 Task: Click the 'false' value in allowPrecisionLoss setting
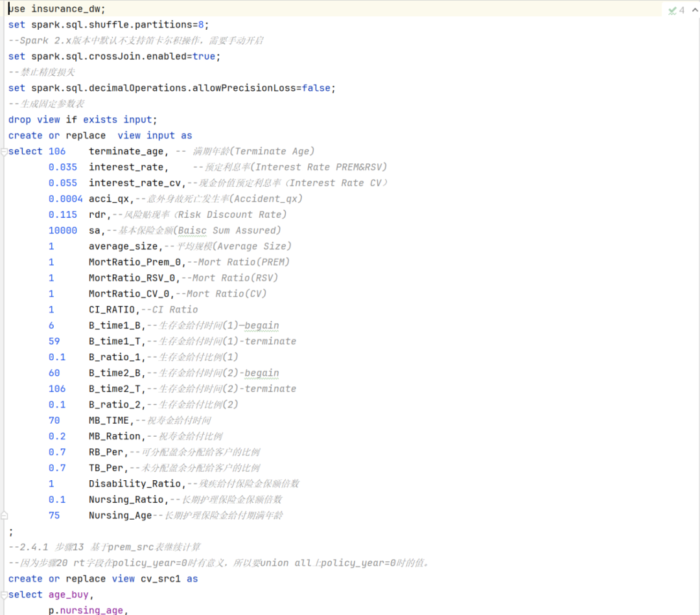click(316, 88)
